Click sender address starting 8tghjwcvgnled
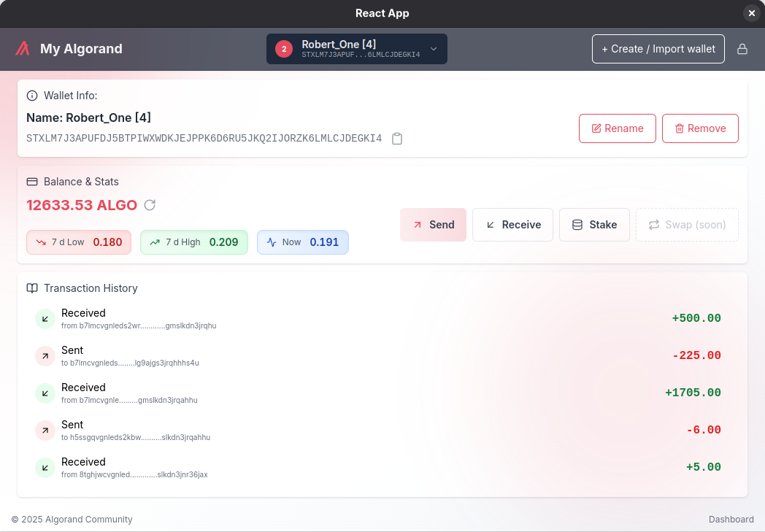This screenshot has height=532, width=765. 134,474
